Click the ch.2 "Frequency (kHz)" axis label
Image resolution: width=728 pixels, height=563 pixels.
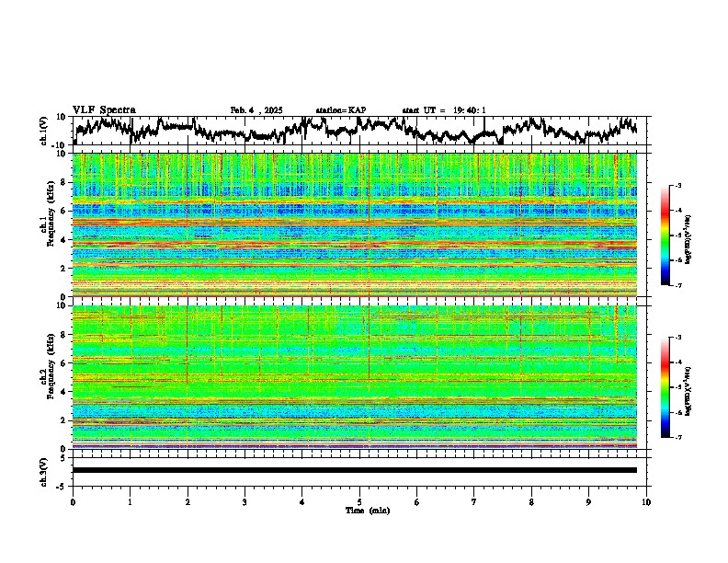(51, 365)
